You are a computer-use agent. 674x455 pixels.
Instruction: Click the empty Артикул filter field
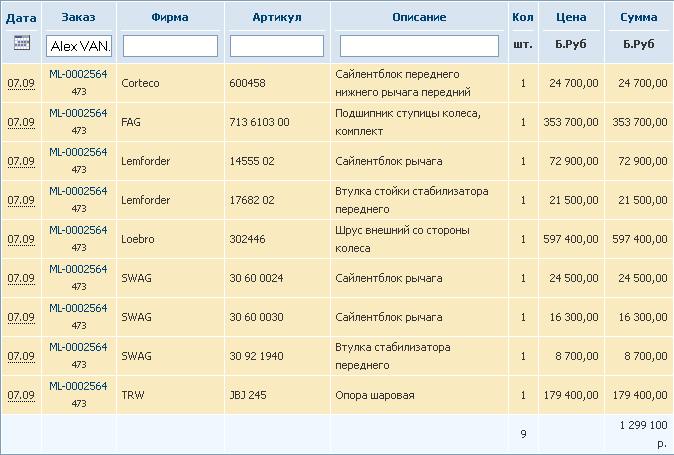277,46
